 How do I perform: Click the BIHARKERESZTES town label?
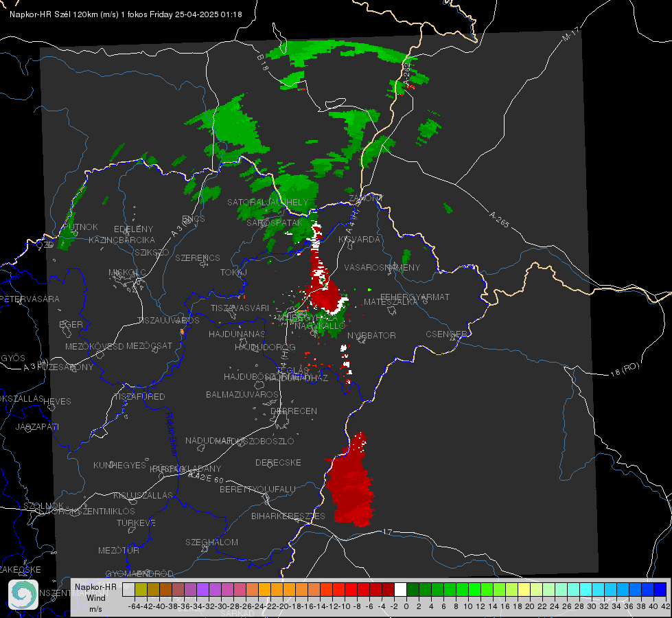click(x=288, y=516)
